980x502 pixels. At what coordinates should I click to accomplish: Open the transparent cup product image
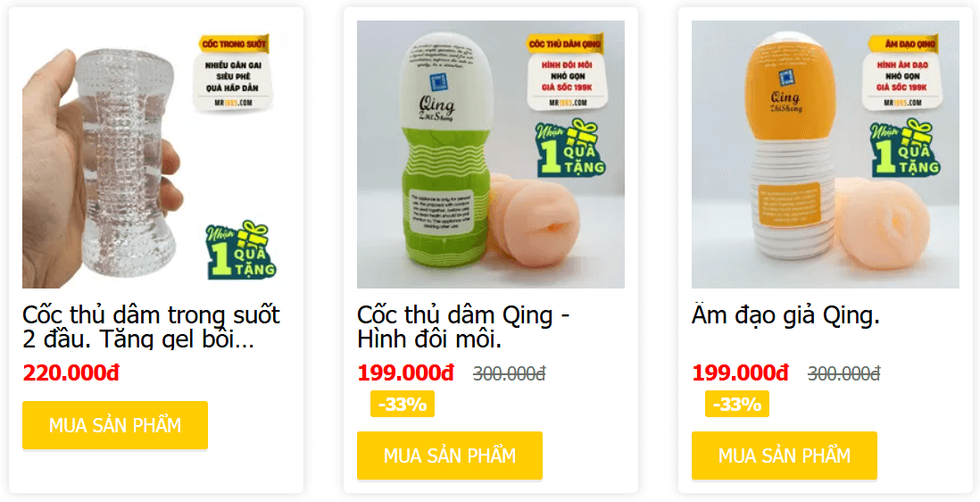(x=155, y=155)
